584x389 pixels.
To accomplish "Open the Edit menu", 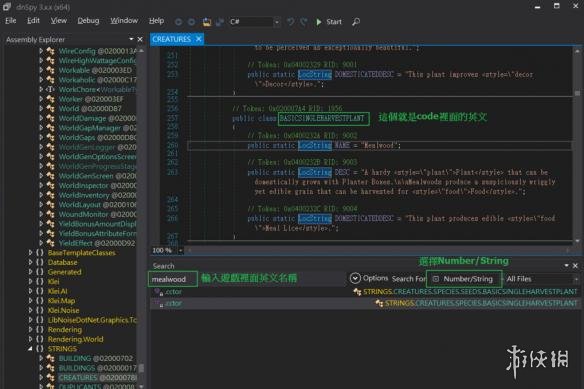I will pyautogui.click(x=33, y=21).
